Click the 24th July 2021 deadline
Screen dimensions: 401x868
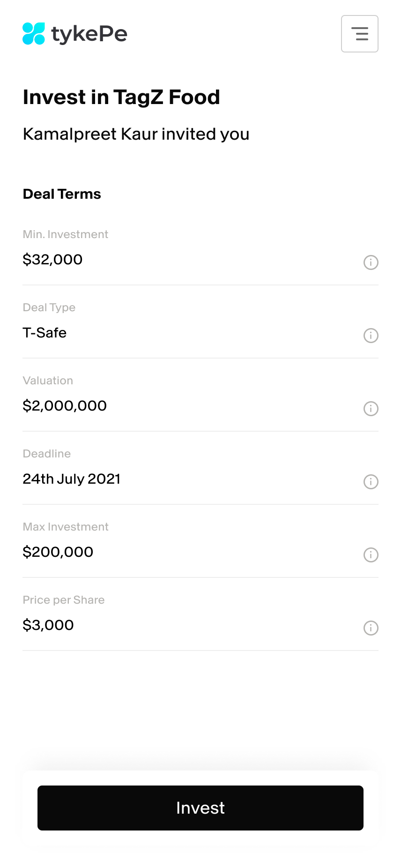[x=72, y=479]
